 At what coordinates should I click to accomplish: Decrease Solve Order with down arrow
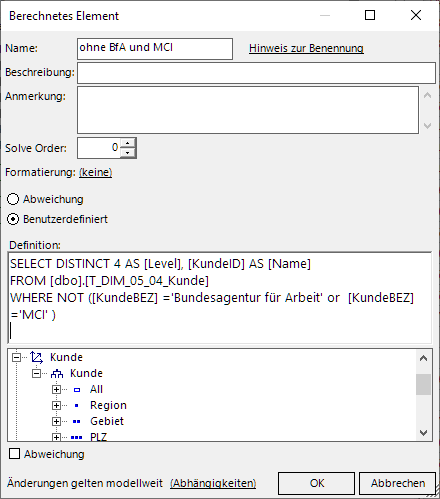[128, 153]
